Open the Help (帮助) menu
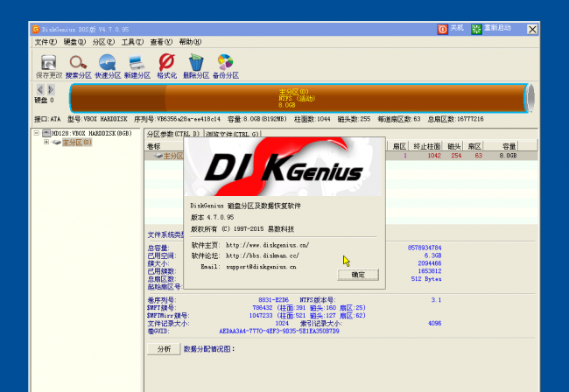The image size is (569, 392). [190, 42]
